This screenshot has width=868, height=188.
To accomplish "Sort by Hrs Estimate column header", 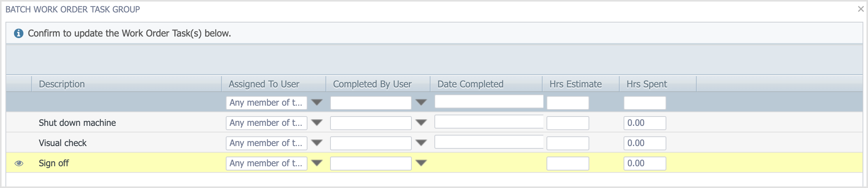I will (581, 84).
